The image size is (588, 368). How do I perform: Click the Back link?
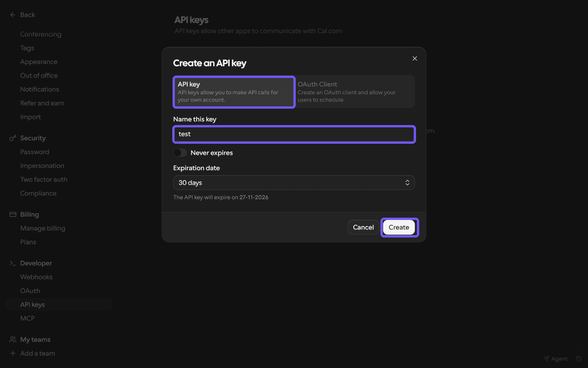click(x=28, y=15)
